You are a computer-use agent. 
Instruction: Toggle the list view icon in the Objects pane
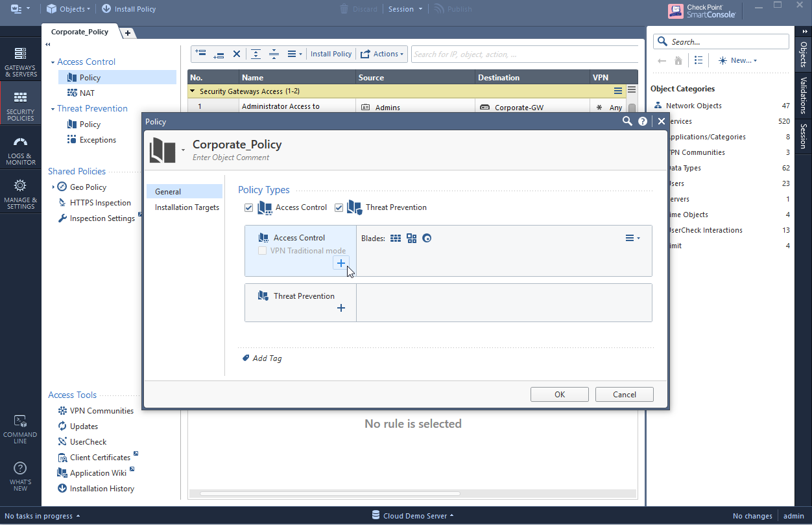tap(699, 60)
